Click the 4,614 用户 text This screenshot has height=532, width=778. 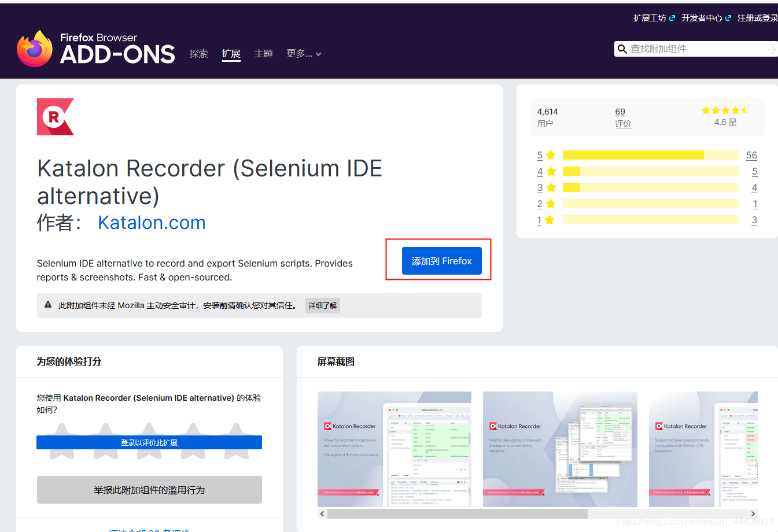coord(547,117)
